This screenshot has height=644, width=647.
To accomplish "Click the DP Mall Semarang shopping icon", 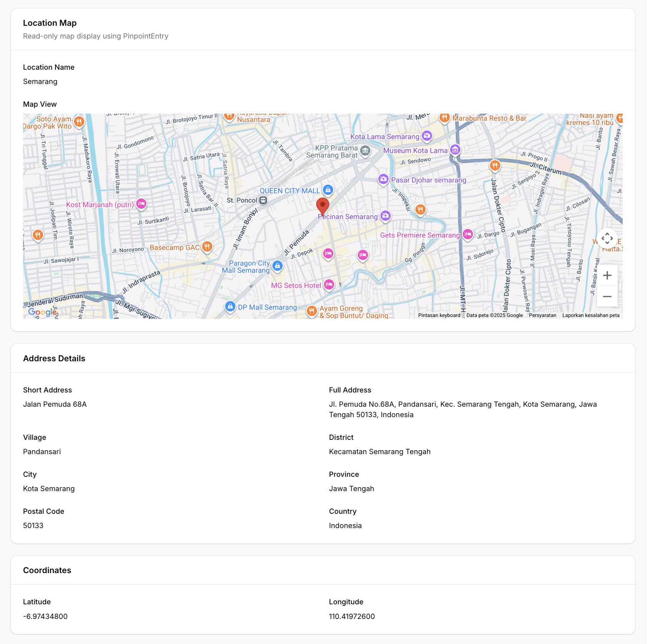I will tap(230, 306).
